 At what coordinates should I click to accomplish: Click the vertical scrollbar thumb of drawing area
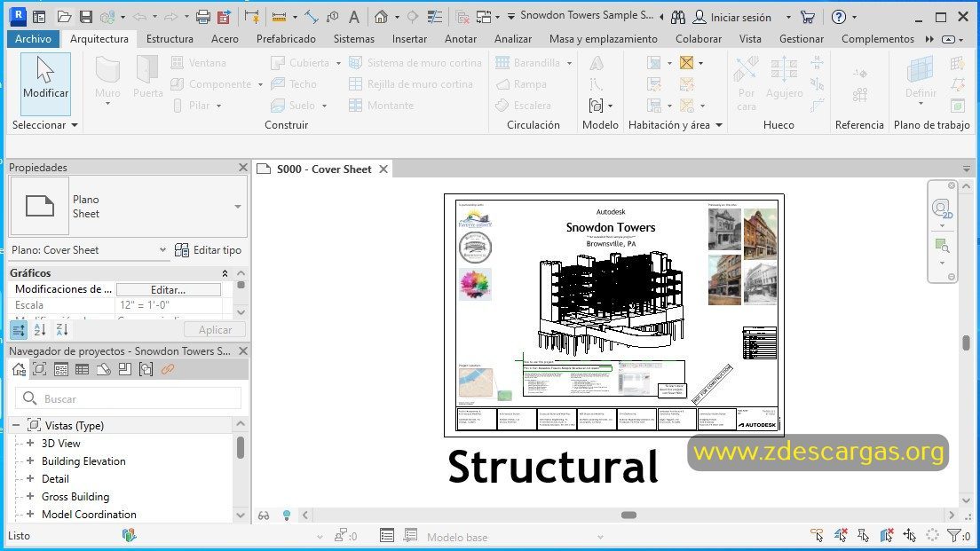967,342
